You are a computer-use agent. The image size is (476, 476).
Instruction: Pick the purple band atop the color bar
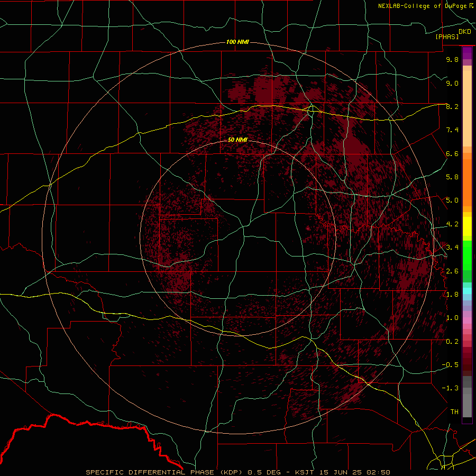pyautogui.click(x=467, y=53)
